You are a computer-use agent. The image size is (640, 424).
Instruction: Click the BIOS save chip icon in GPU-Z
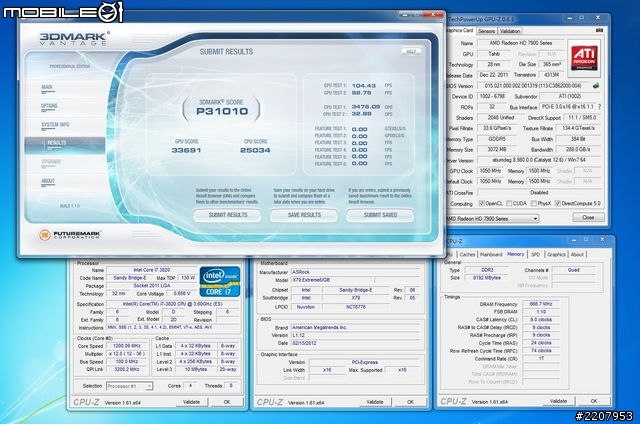[x=596, y=86]
